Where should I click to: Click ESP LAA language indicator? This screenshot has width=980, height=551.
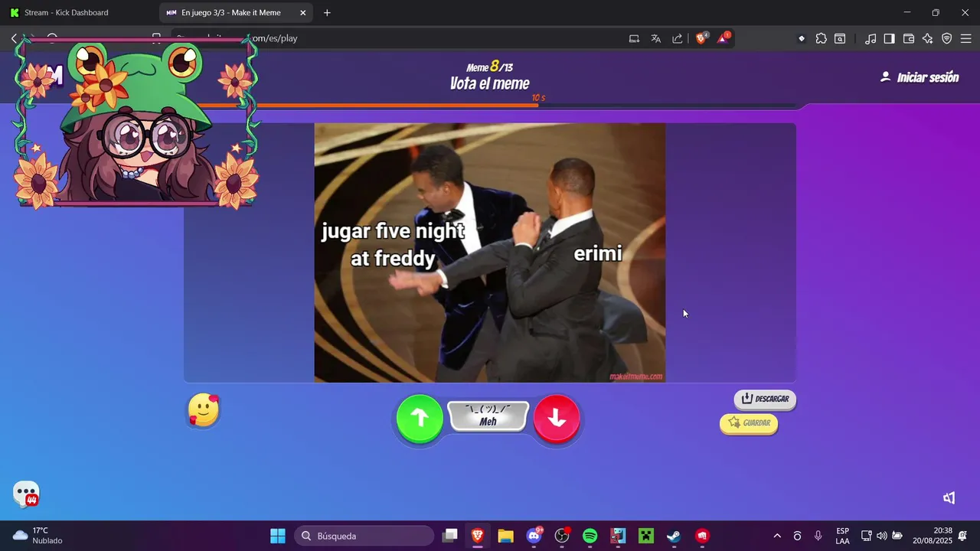[x=842, y=536]
